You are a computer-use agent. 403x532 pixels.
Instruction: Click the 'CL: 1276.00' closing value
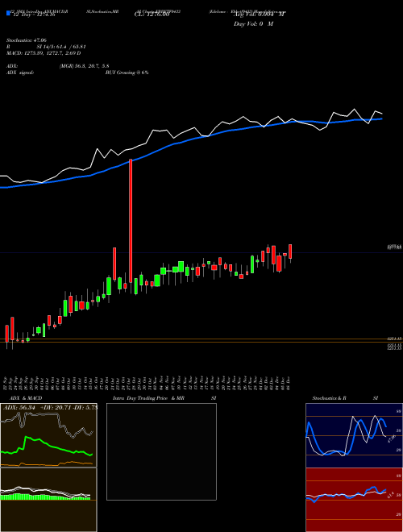(x=152, y=15)
